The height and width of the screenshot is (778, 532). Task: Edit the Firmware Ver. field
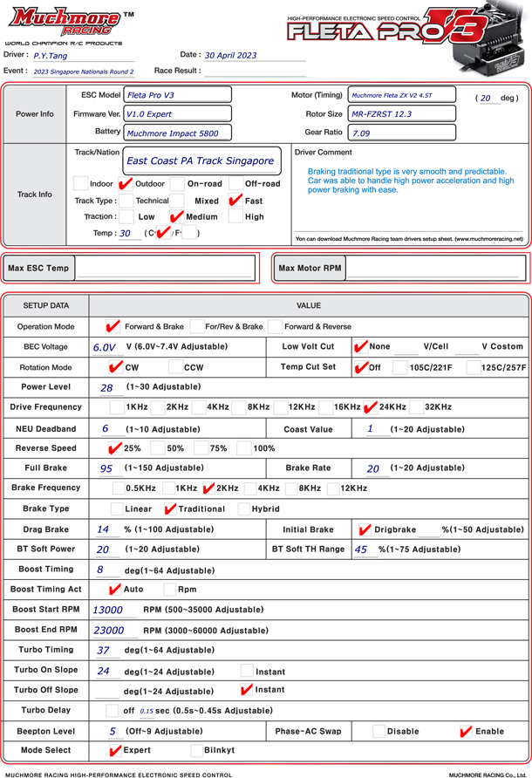point(177,113)
